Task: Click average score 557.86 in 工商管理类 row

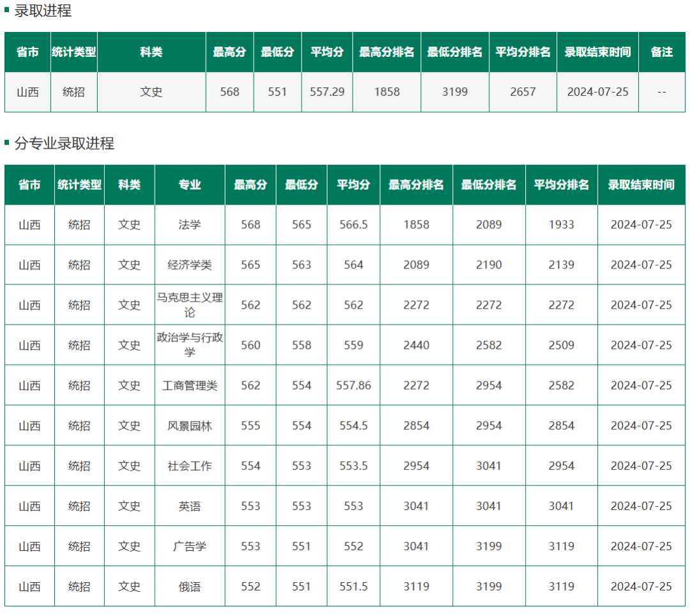Action: coord(353,385)
